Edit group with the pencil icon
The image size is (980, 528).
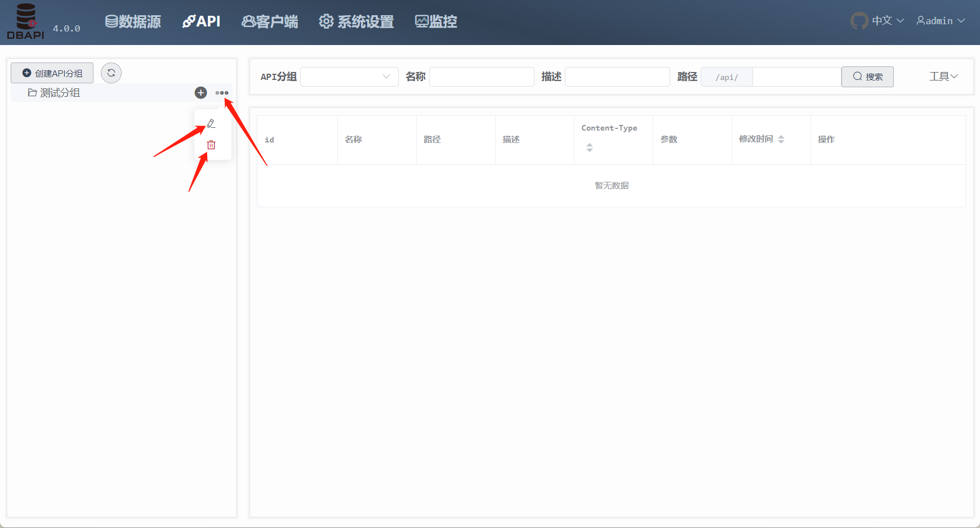click(211, 123)
